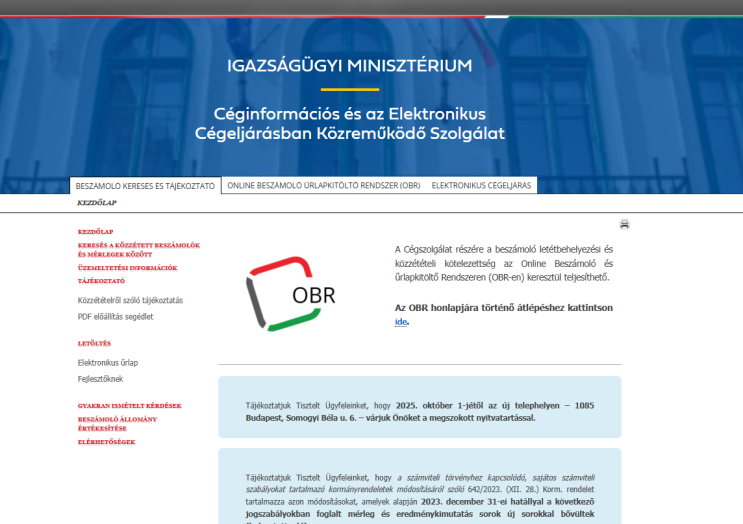Screen dimensions: 743x524
Task: Select the Letöltés sidebar heading
Action: (94, 343)
